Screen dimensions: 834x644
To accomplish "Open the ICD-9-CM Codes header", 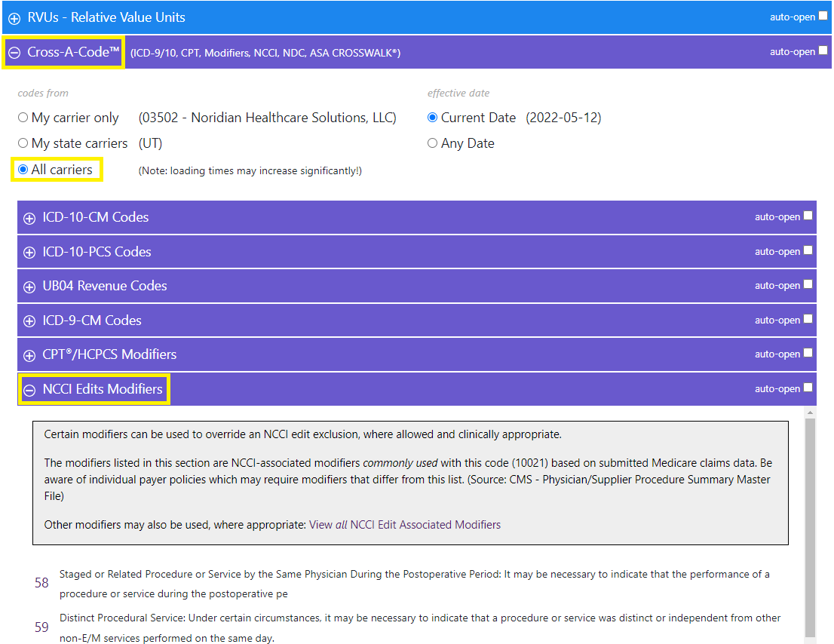I will pyautogui.click(x=417, y=320).
